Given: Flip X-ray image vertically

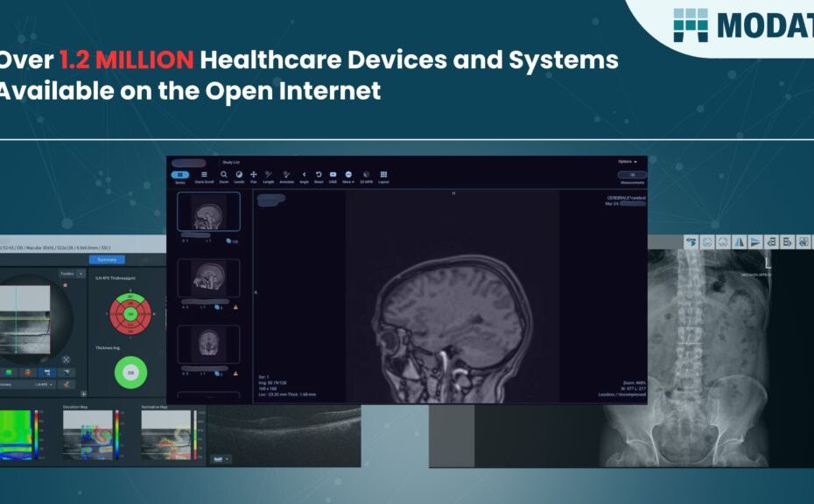Looking at the screenshot, I should [755, 241].
